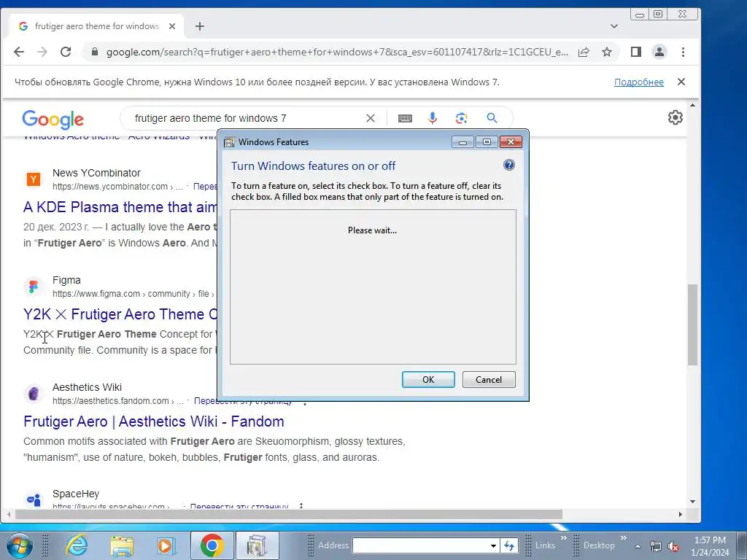Click the Подробнее link in info bar

pos(638,82)
